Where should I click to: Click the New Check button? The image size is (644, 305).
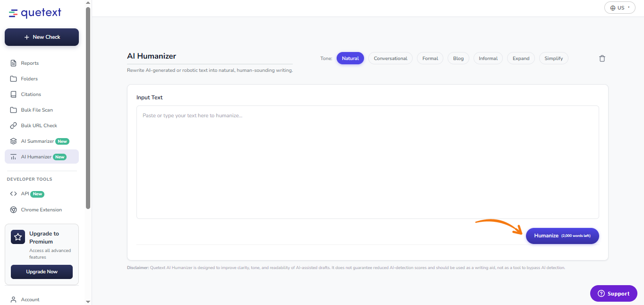(x=42, y=37)
